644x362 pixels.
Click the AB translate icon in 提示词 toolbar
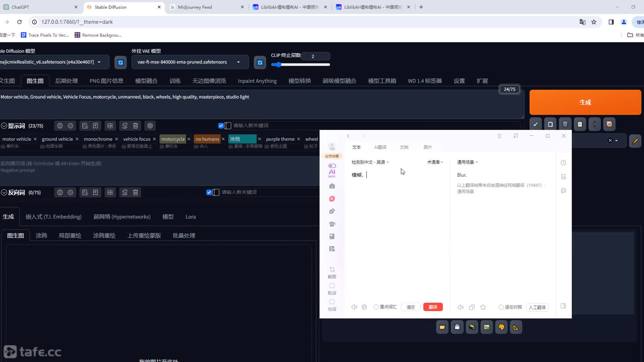[x=110, y=126]
